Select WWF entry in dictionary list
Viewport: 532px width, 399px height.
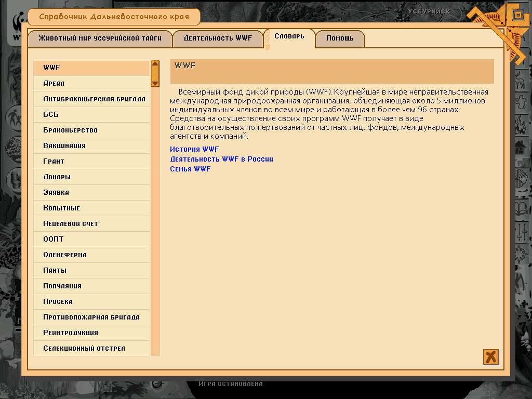91,68
